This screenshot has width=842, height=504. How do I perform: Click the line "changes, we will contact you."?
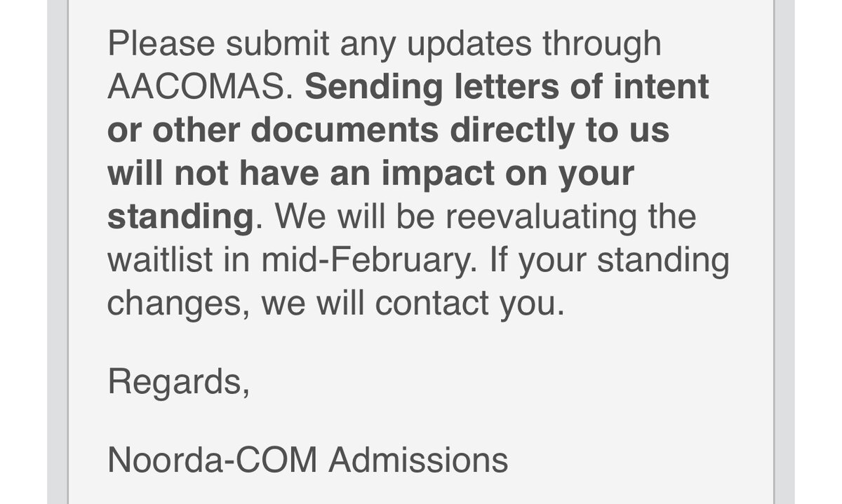[335, 304]
